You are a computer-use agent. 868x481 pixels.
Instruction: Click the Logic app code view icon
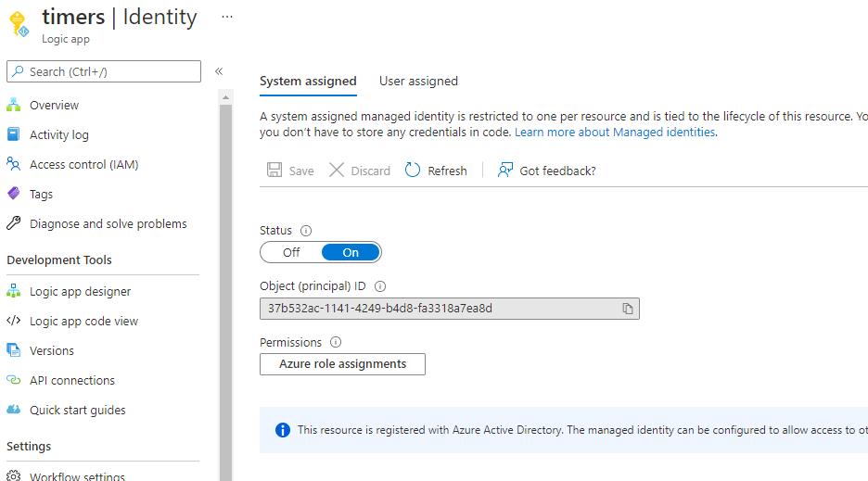tap(13, 321)
